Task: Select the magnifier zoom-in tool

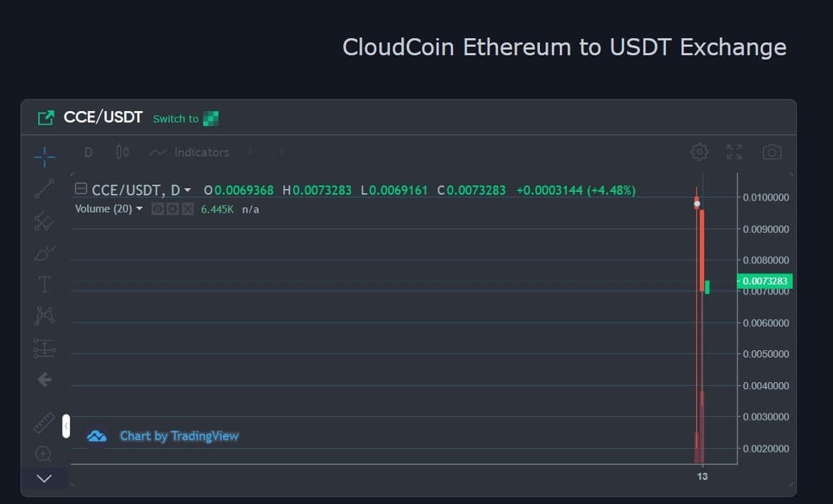Action: [x=44, y=453]
